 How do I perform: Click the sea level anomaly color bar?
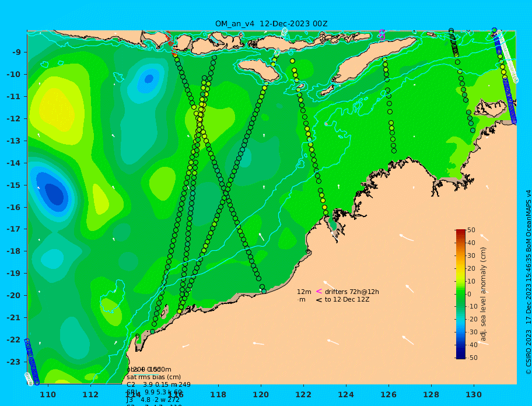point(461,294)
